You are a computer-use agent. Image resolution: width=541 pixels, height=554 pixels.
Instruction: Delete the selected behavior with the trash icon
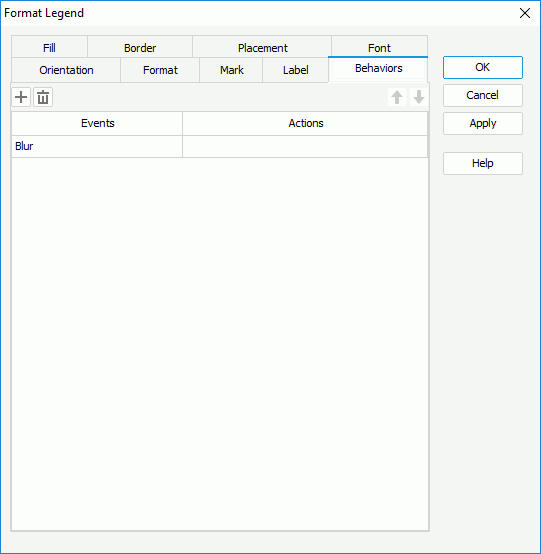(43, 97)
